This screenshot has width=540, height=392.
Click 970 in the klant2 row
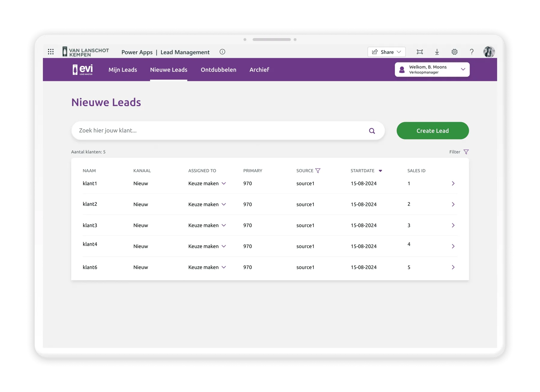tap(247, 204)
